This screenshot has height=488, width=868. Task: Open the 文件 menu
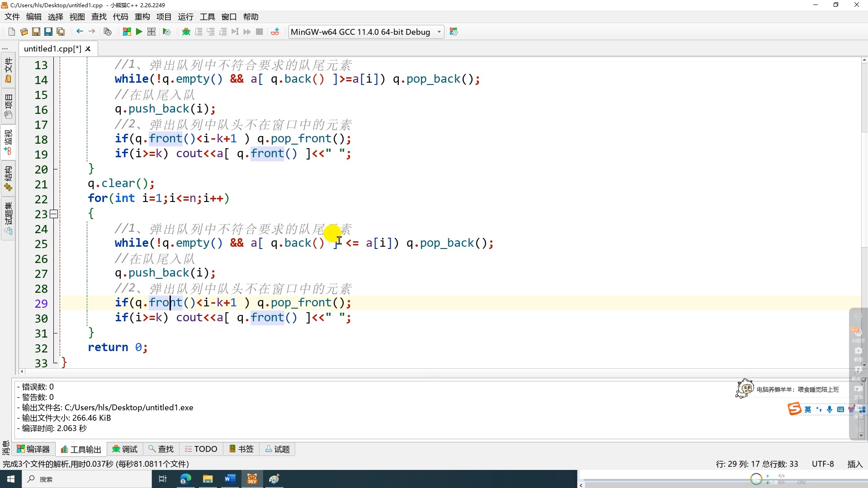pos(12,17)
